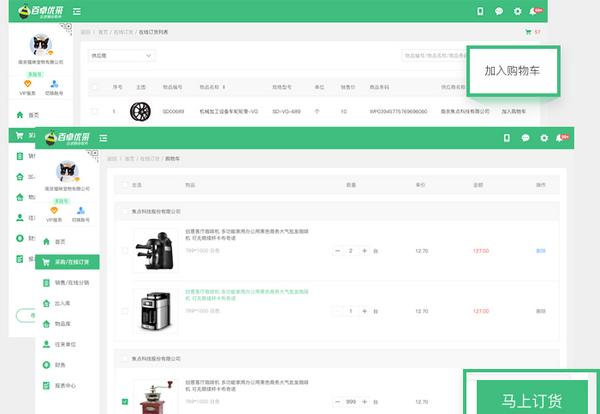Tick checkbox for row 1 wheel product
Image resolution: width=600 pixels, height=414 pixels.
click(x=94, y=111)
